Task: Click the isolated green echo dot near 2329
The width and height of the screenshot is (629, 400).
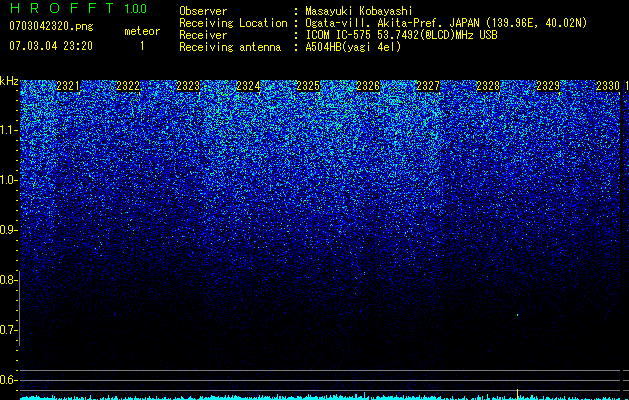Action: (517, 315)
